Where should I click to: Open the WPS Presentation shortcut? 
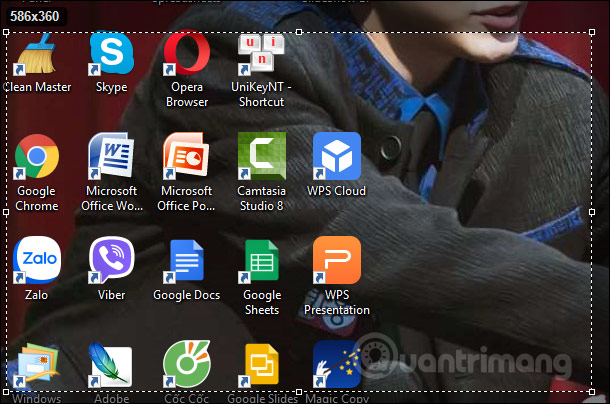(337, 260)
